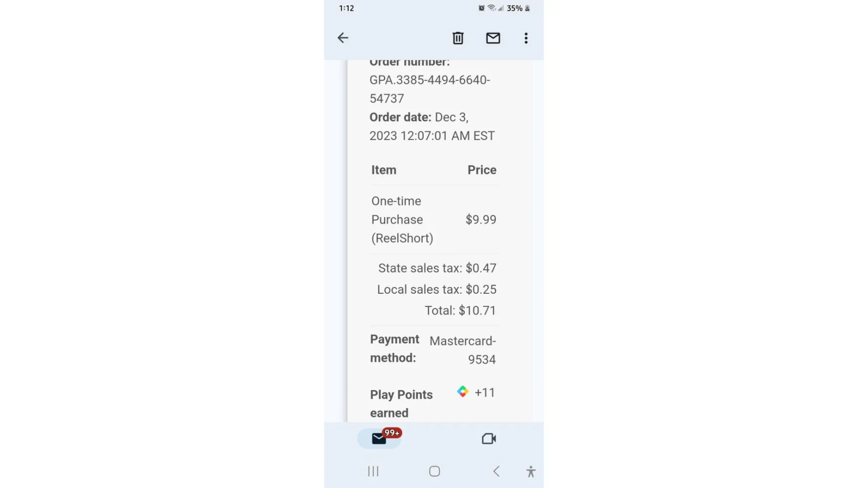
Task: Go back using the arrow icon
Action: (x=343, y=38)
